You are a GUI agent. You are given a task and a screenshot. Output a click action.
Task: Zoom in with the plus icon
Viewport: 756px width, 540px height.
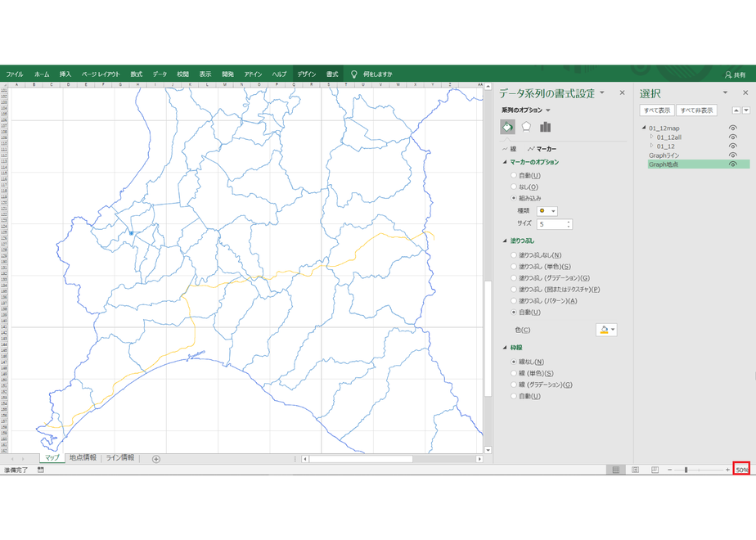(727, 470)
